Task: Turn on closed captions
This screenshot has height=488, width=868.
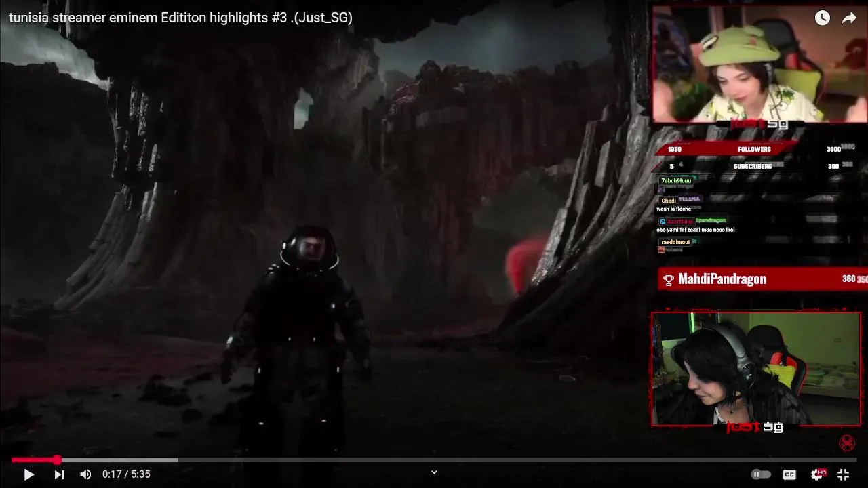Action: [789, 474]
